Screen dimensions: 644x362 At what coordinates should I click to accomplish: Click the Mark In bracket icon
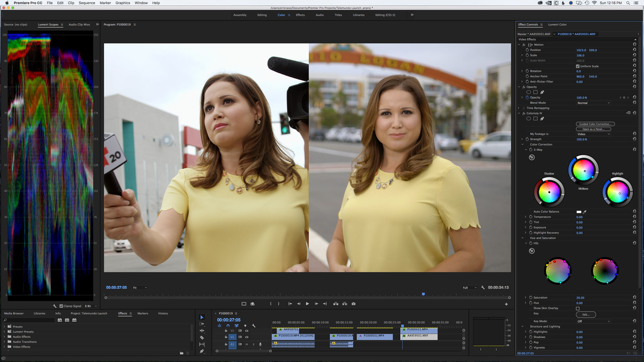pyautogui.click(x=270, y=304)
